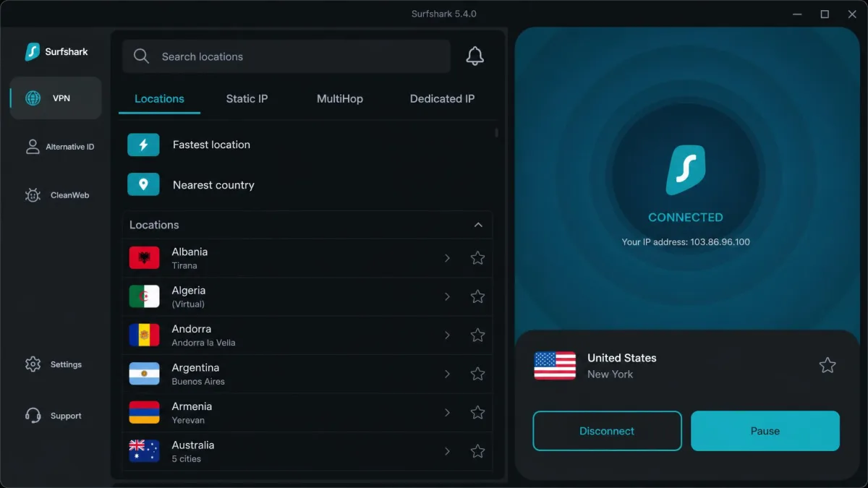This screenshot has width=868, height=488.
Task: Expand Andorra server options chevron
Action: click(447, 335)
